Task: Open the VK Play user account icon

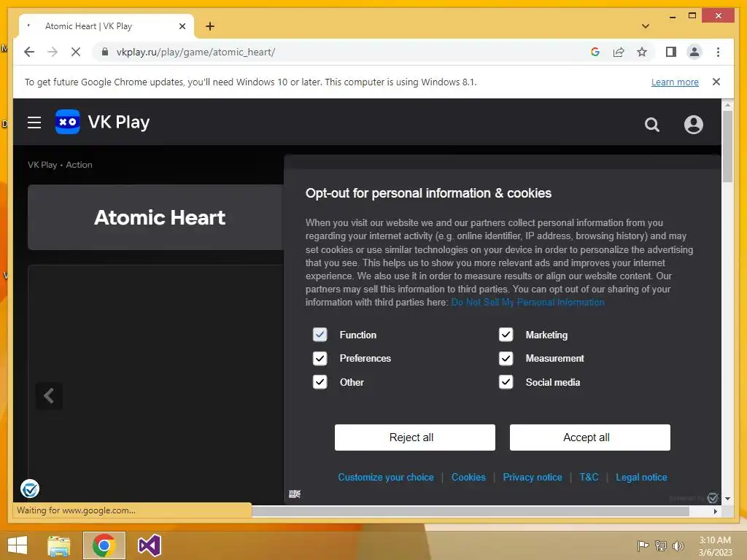Action: point(693,125)
